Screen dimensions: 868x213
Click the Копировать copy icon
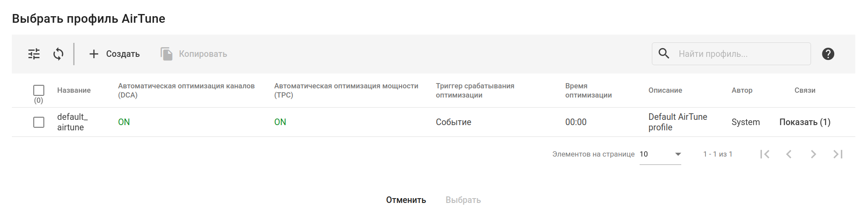167,54
